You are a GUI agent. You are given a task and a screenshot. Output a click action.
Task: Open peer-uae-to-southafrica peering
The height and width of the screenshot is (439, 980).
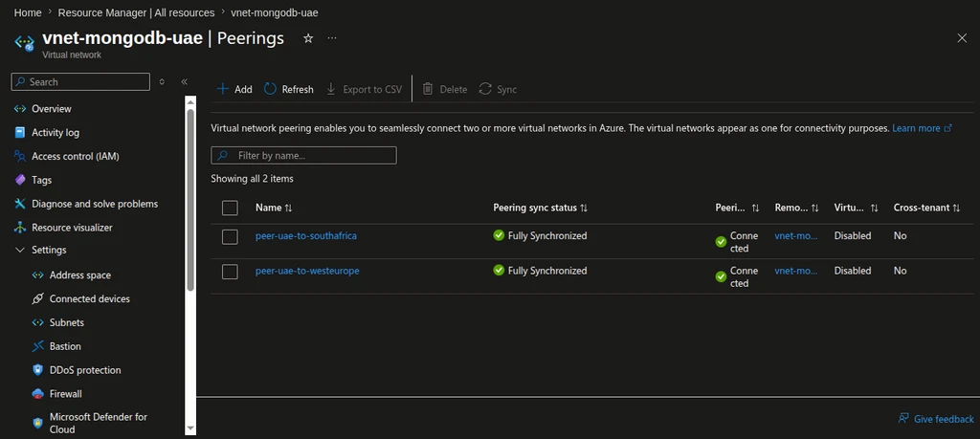[306, 236]
